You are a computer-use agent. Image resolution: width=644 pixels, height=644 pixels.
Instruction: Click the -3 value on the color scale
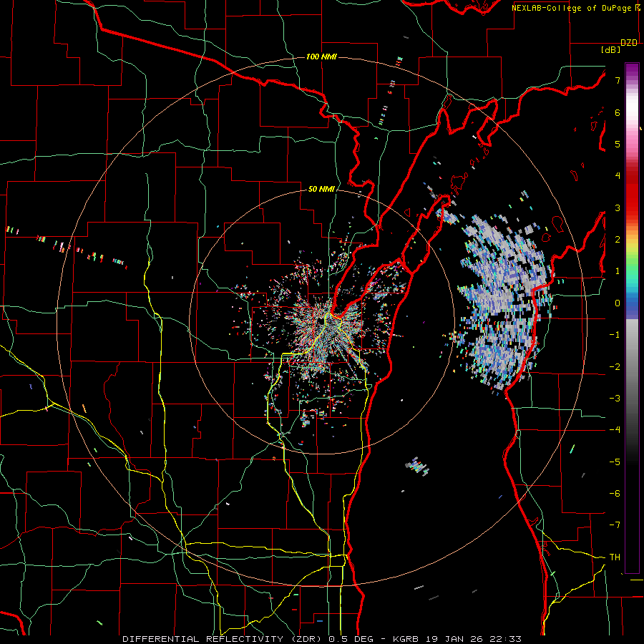[x=615, y=399]
